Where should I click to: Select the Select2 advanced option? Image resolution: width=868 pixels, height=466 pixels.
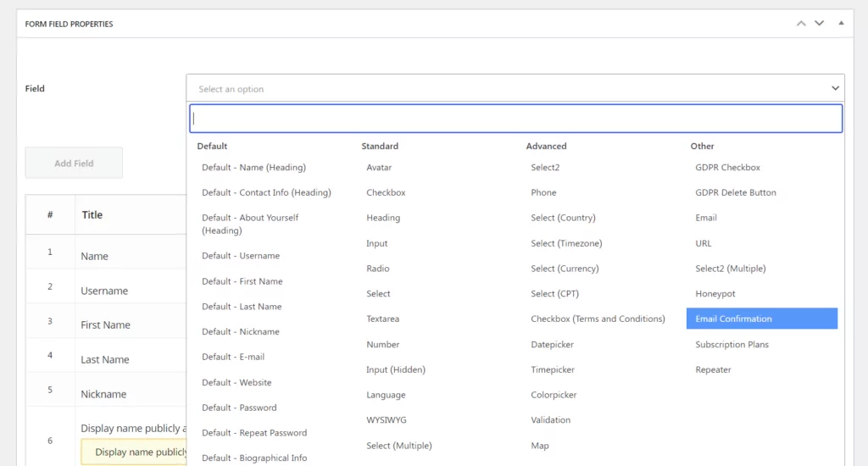[x=545, y=167]
